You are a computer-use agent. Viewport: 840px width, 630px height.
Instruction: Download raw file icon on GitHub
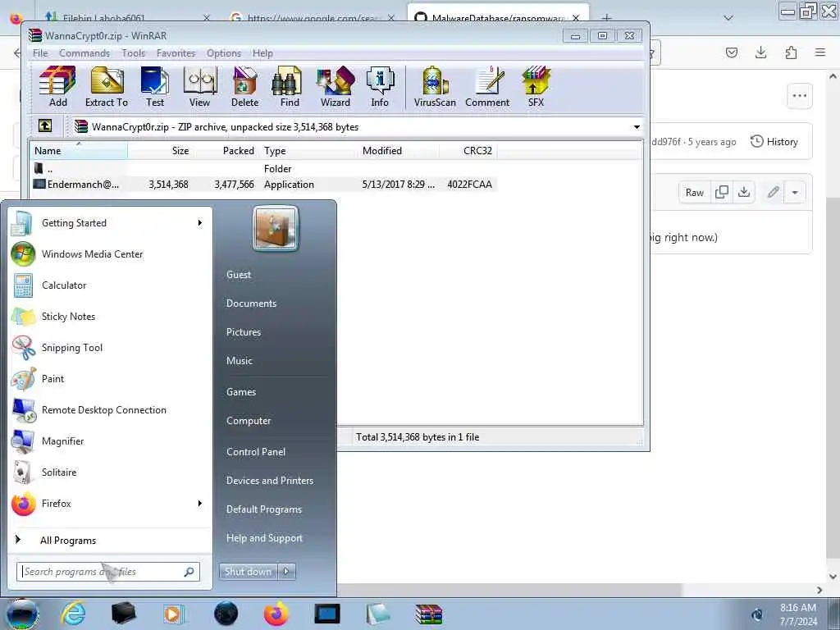click(744, 192)
